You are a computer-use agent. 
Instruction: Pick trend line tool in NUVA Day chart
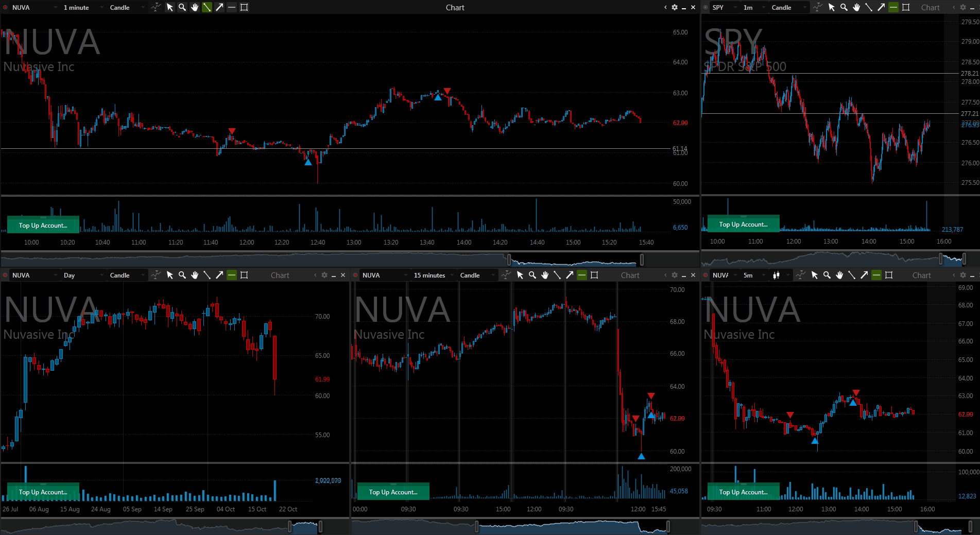click(207, 275)
